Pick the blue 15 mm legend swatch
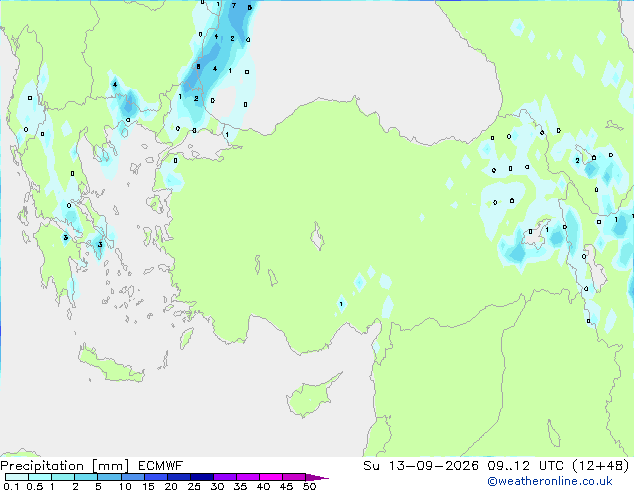 pyautogui.click(x=156, y=477)
